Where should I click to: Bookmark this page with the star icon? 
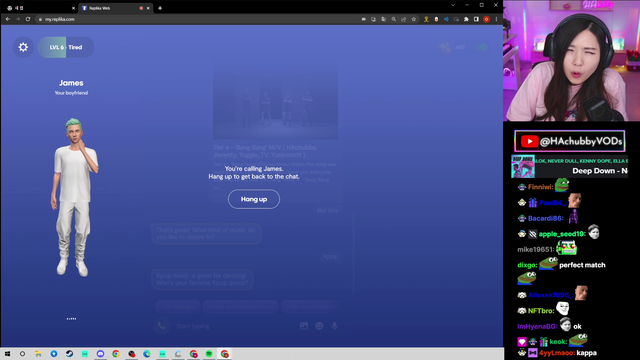point(414,19)
